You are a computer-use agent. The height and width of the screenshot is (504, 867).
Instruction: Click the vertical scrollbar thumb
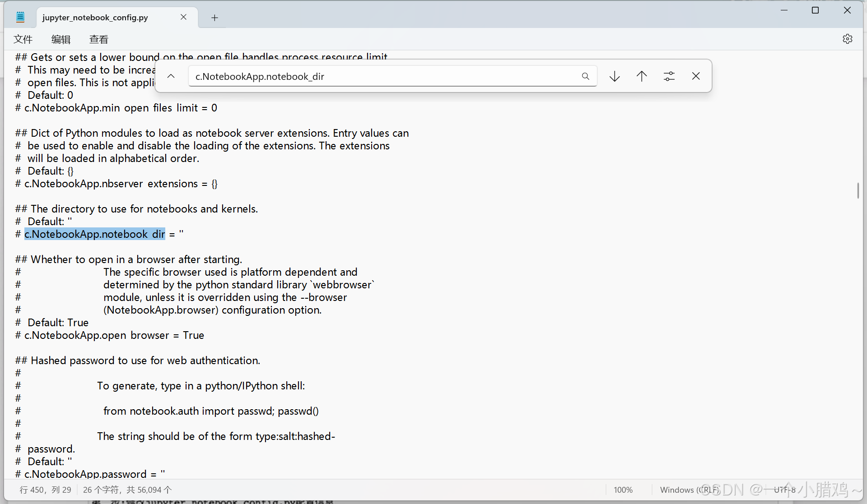tap(858, 190)
